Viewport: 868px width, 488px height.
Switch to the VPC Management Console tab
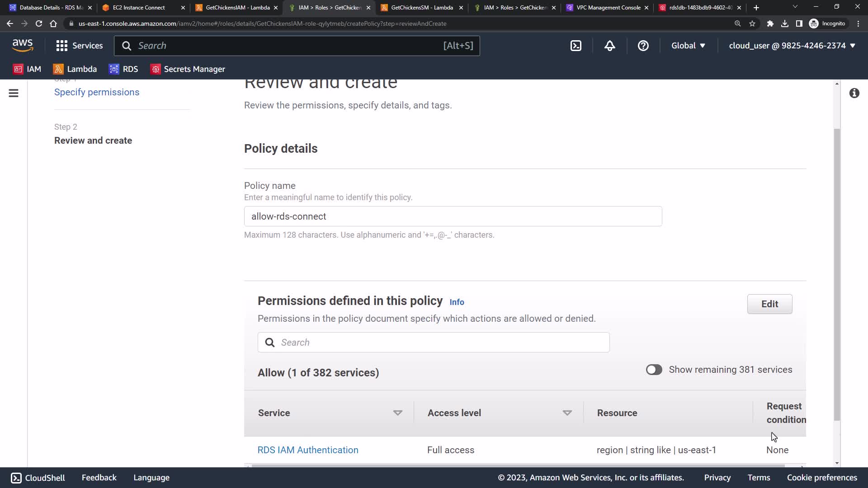608,8
